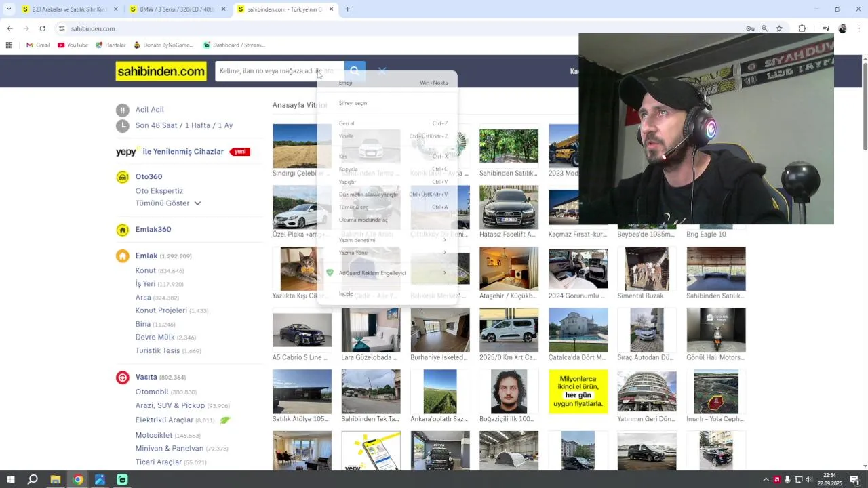
Task: Select Şifreyi seçin in context menu
Action: click(x=387, y=103)
